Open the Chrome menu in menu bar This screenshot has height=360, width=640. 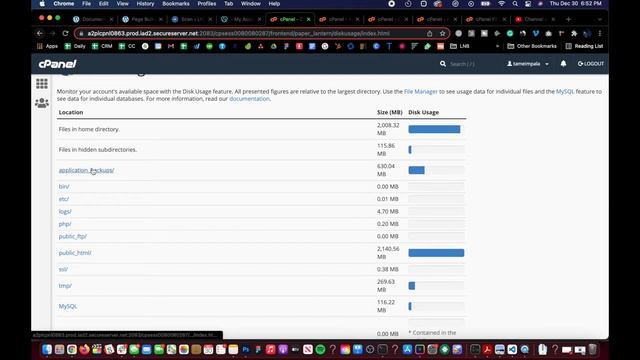click(64, 4)
